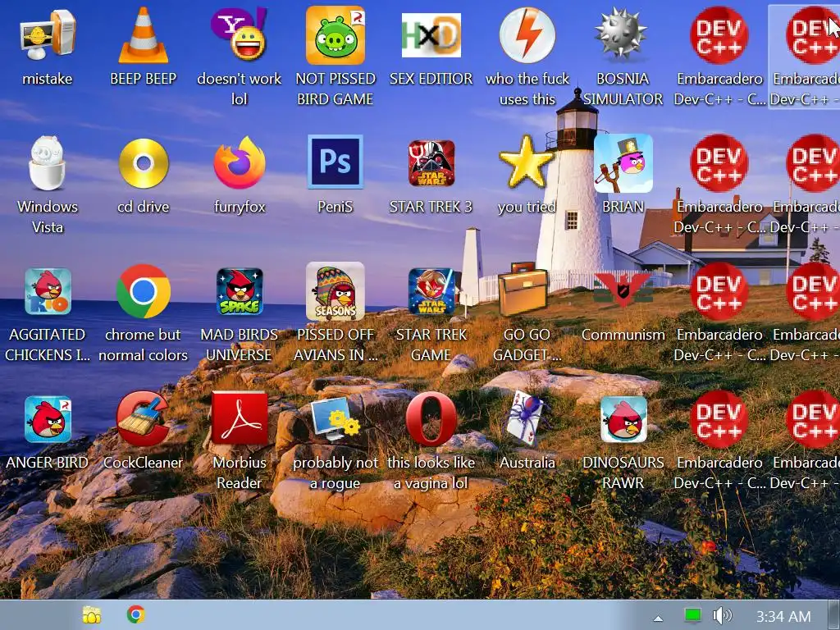Select monitor-with-gears icon 'probably not a rogue'
The height and width of the screenshot is (630, 840).
tap(336, 418)
